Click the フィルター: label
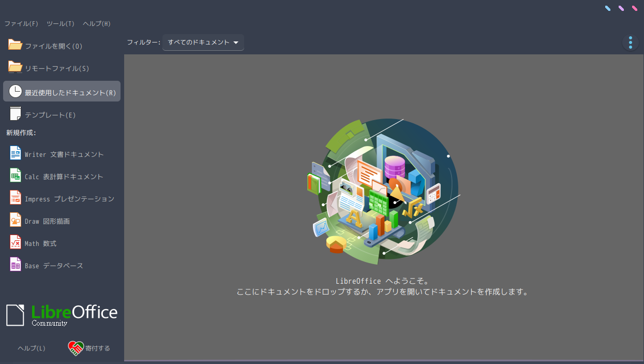 pos(144,42)
